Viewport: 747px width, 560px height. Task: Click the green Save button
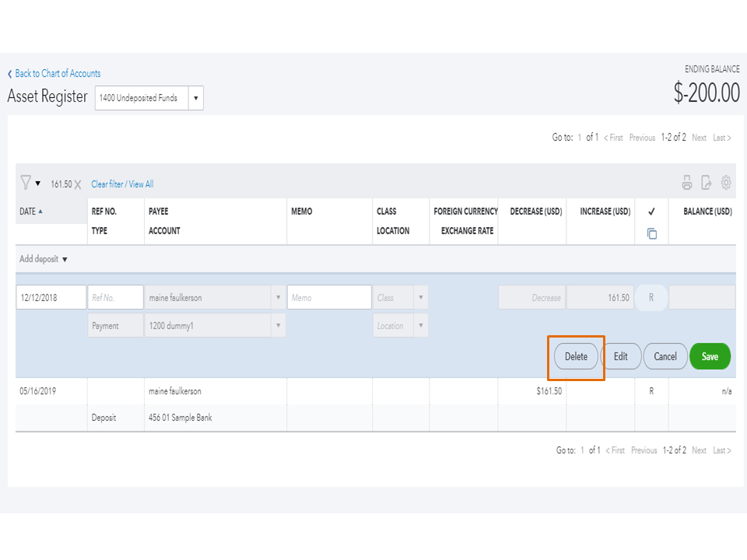[710, 356]
